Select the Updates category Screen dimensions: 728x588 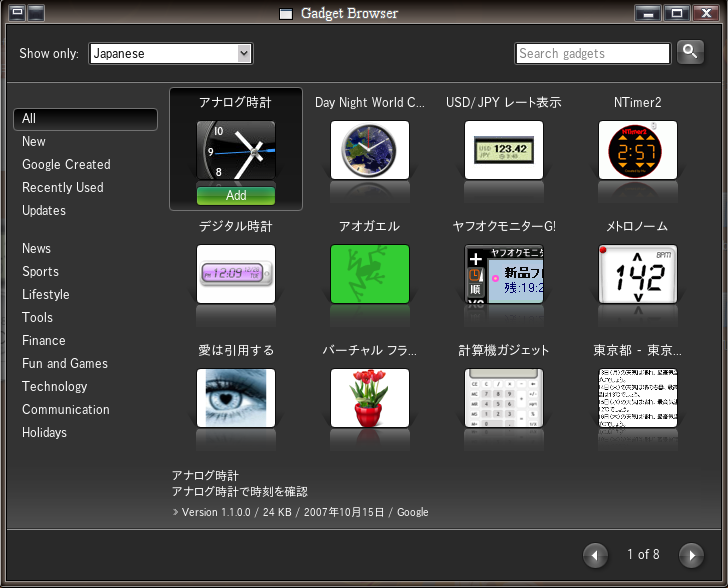(x=44, y=210)
